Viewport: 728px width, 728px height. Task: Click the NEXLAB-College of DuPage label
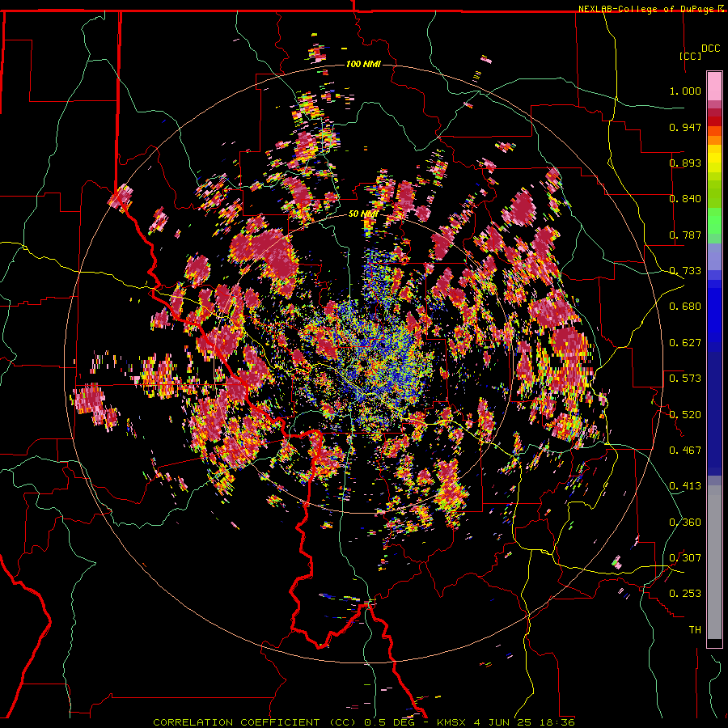[x=646, y=9]
